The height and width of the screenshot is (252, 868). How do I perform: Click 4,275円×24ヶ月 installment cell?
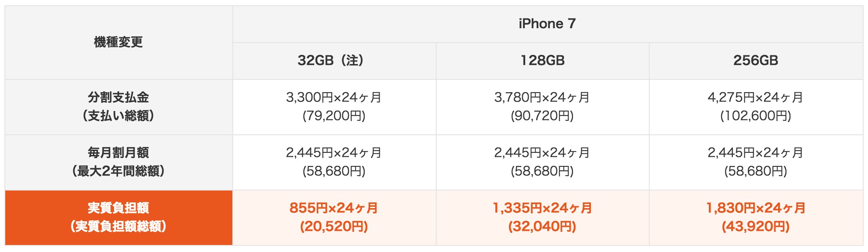click(756, 97)
